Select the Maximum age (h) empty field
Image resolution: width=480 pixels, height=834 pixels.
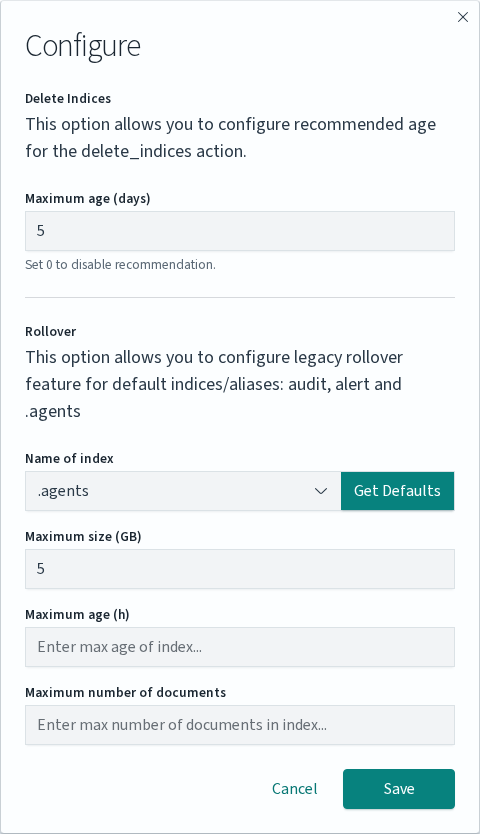pos(240,647)
